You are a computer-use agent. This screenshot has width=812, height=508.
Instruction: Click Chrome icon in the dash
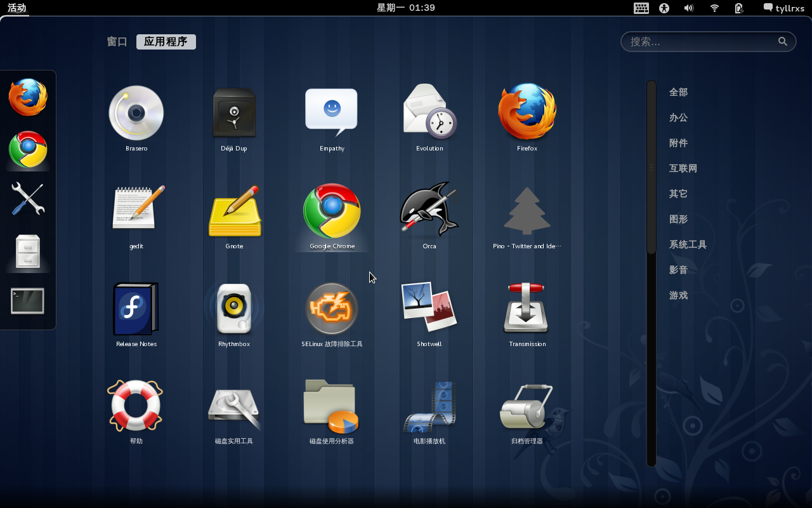(28, 149)
